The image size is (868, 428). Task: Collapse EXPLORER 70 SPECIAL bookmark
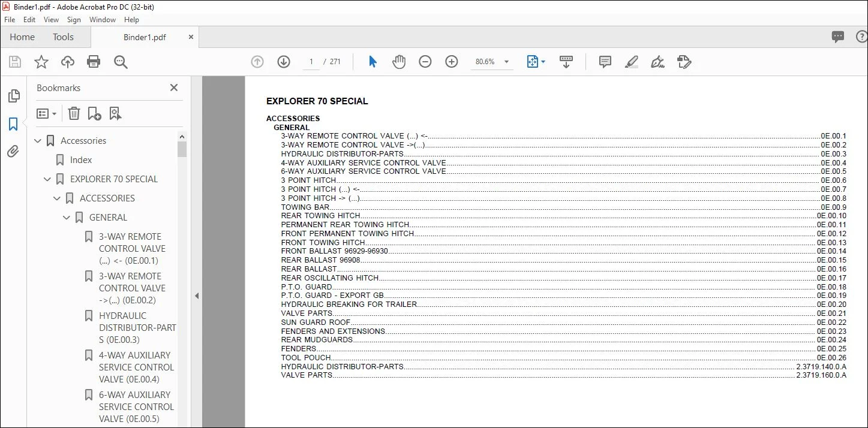click(48, 179)
